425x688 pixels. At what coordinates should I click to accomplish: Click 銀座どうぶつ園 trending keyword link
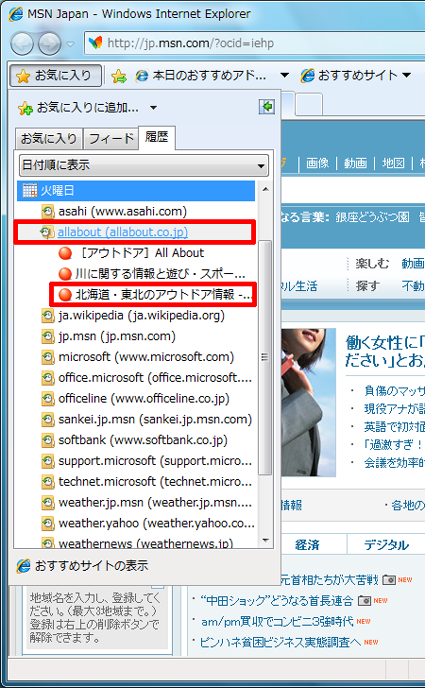pyautogui.click(x=372, y=216)
